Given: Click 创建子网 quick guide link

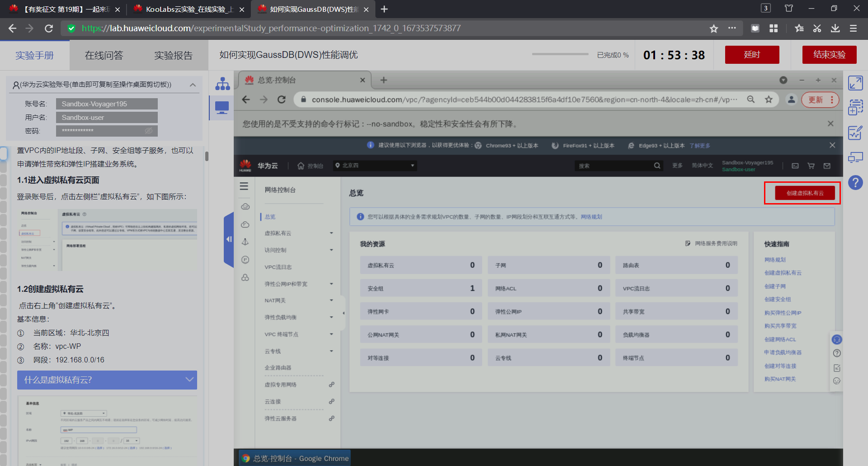Looking at the screenshot, I should point(775,286).
